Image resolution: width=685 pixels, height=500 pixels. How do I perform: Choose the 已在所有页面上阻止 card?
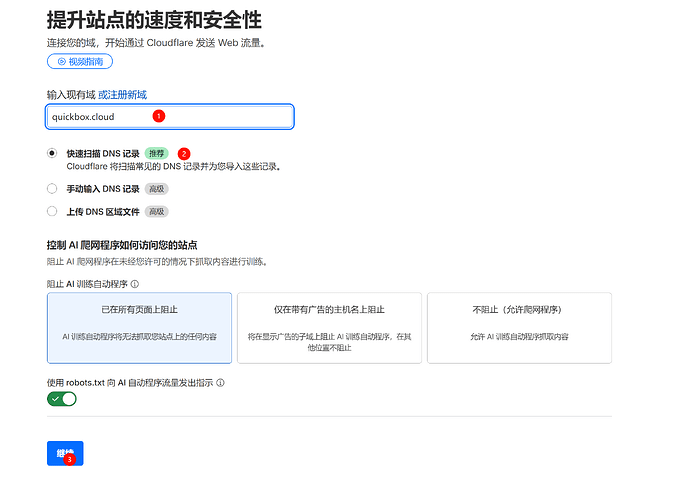tap(139, 328)
